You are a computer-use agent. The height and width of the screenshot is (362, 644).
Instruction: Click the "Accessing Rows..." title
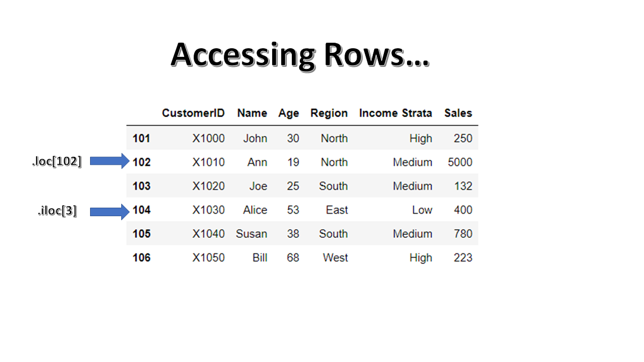(x=300, y=54)
